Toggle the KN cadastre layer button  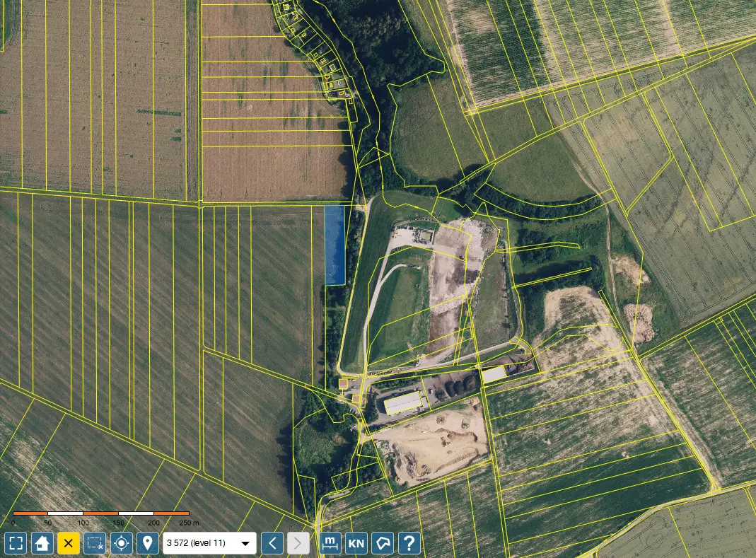point(356,543)
